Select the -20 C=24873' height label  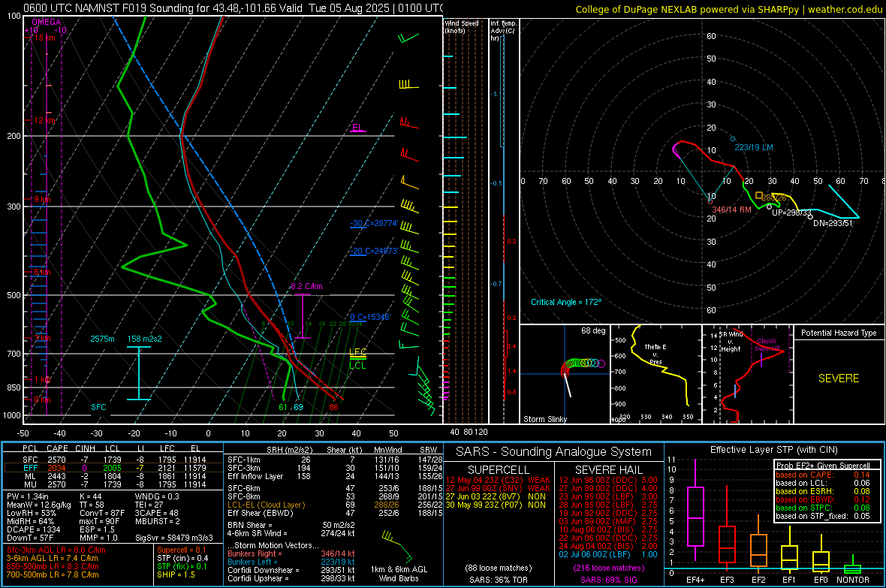click(x=374, y=251)
